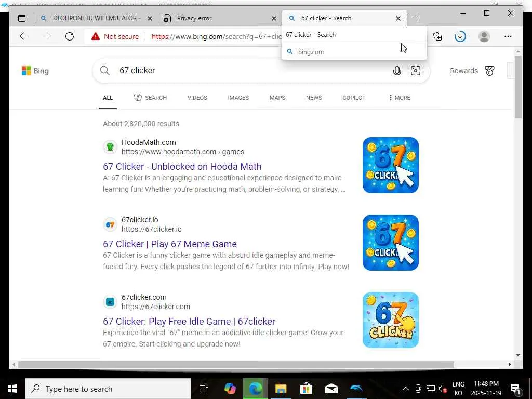Open the clock showing 11:48 PM
The image size is (532, 399).
pos(486,389)
